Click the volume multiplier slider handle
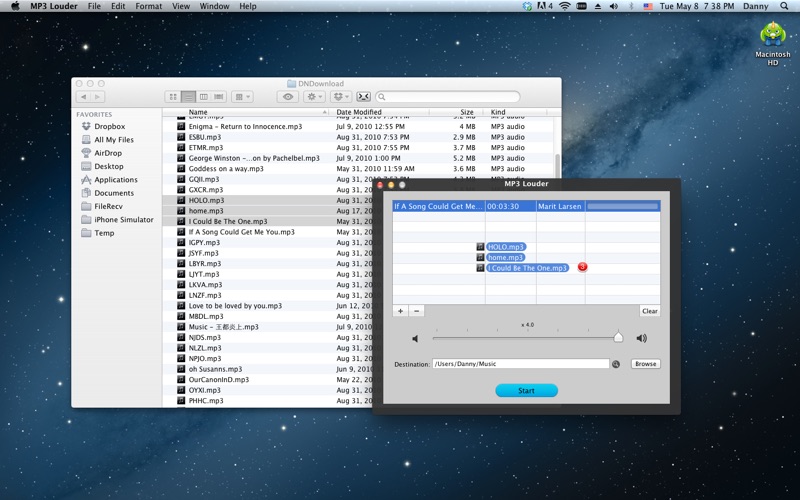Viewport: 800px width, 500px height. pos(618,337)
